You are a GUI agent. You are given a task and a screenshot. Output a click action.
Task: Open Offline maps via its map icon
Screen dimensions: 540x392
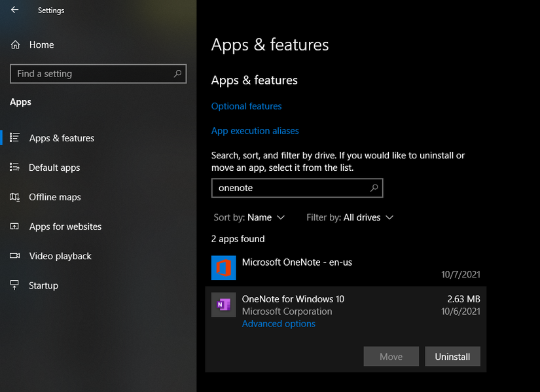coord(14,197)
